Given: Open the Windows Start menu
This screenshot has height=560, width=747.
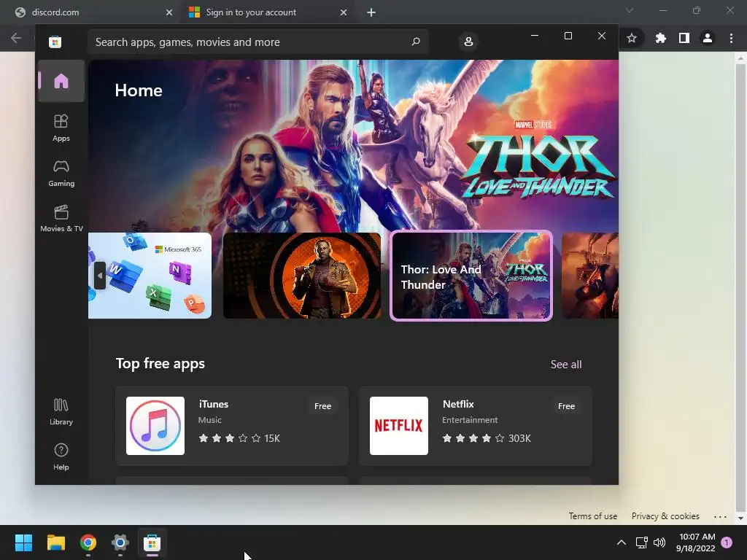Looking at the screenshot, I should [23, 542].
